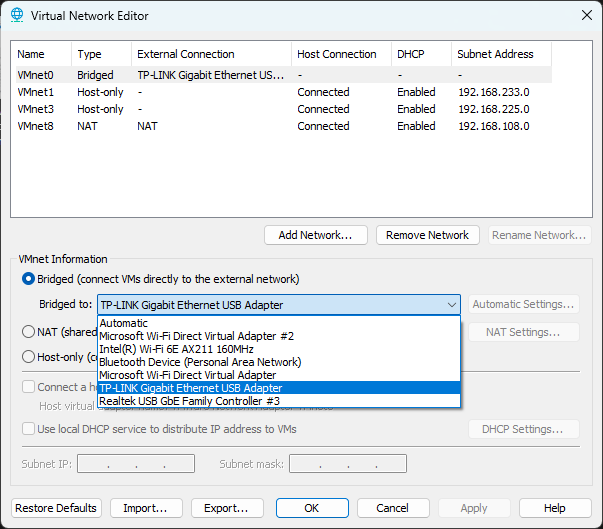Click TP-LINK Gigabit Ethernet US... external connection cell
Image resolution: width=603 pixels, height=529 pixels.
211,75
